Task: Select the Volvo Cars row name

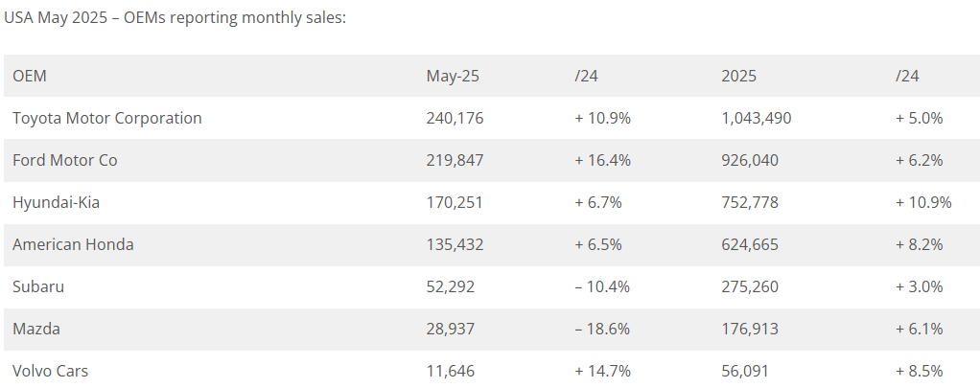Action: (x=51, y=371)
